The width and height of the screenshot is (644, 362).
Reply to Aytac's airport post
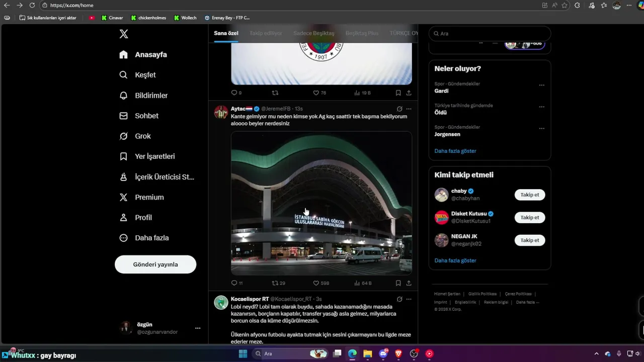pos(236,283)
